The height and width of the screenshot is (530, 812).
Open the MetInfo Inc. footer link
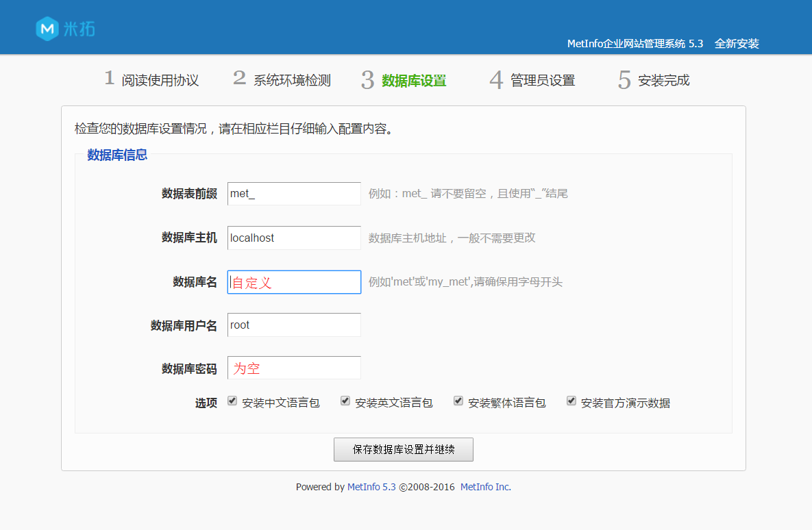click(x=485, y=488)
